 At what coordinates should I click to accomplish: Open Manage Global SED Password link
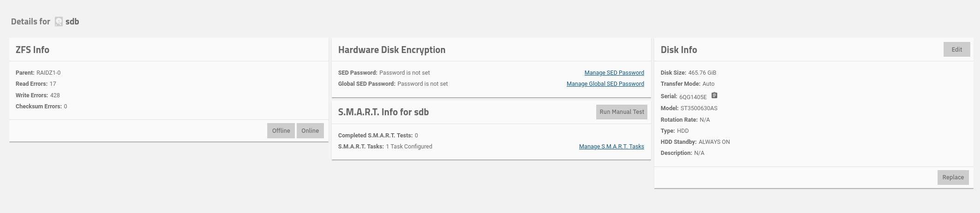(605, 84)
